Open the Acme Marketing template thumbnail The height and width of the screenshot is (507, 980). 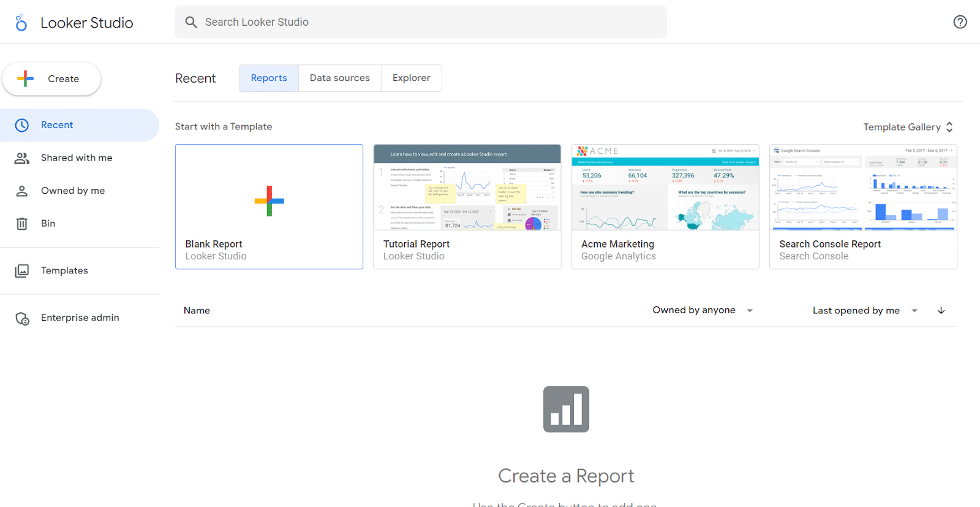coord(665,188)
